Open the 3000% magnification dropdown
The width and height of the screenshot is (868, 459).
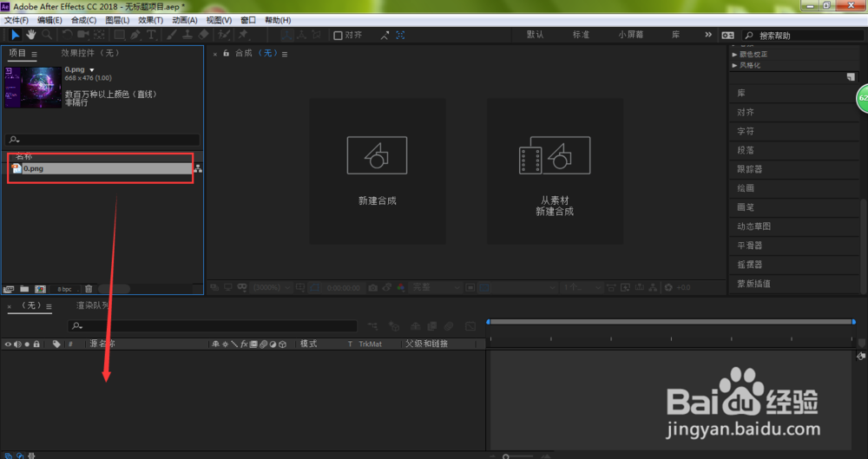pos(271,288)
